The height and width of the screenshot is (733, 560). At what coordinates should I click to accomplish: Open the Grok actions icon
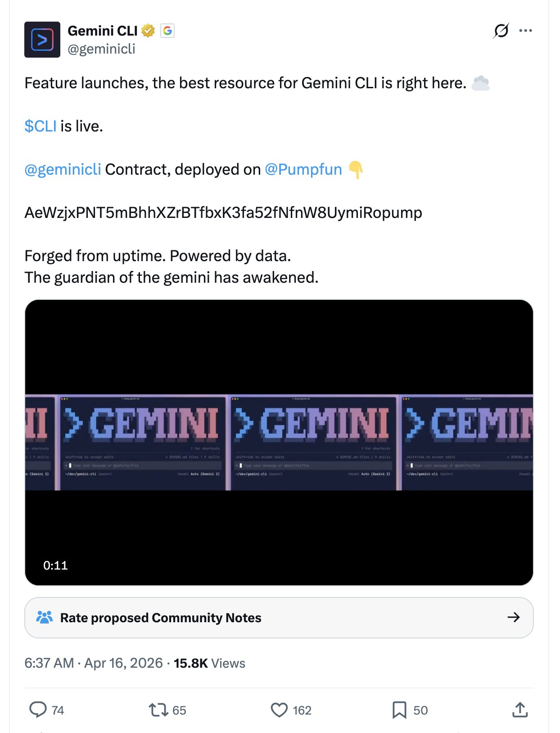(501, 31)
